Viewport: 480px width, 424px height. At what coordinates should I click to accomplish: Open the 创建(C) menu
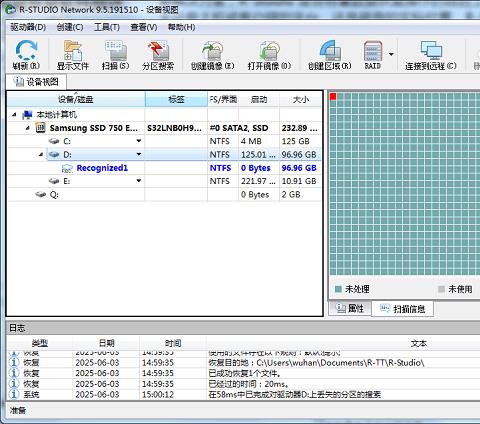pos(70,27)
